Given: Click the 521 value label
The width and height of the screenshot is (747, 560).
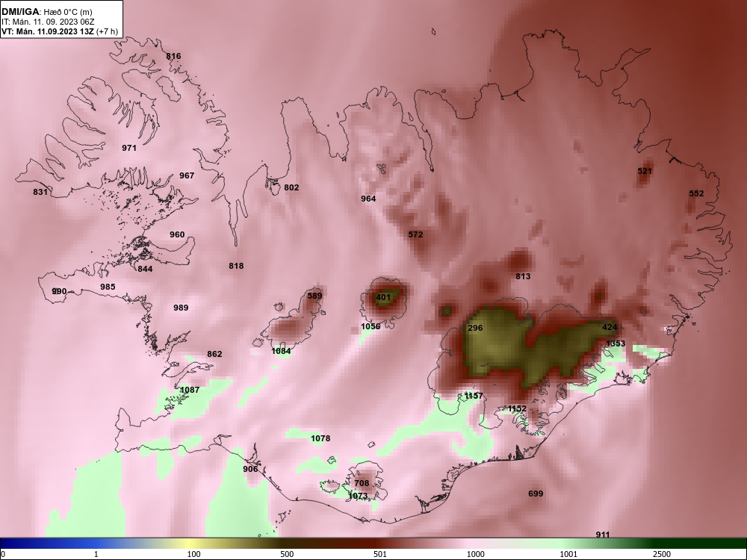Looking at the screenshot, I should tap(645, 171).
